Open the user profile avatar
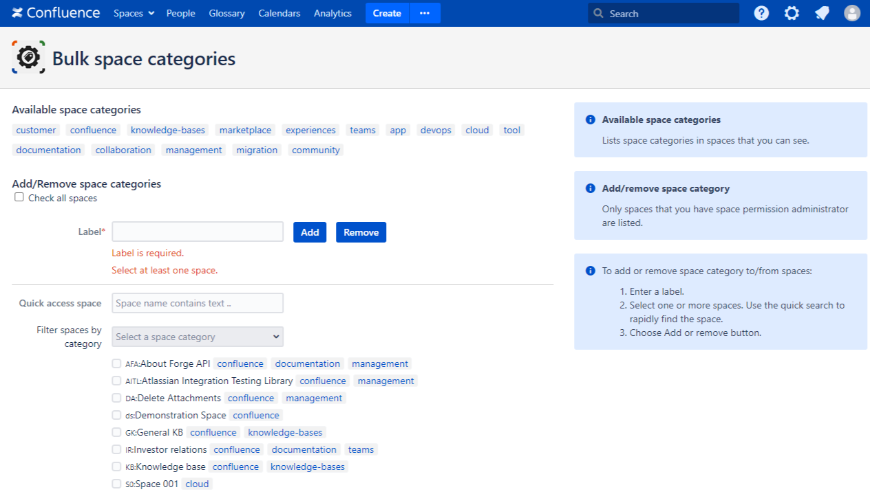Screen dimensions: 870x494 click(x=851, y=13)
